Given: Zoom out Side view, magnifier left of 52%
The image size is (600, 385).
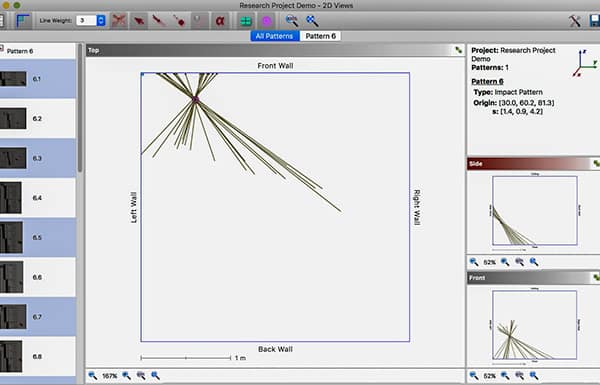Looking at the screenshot, I should 474,262.
